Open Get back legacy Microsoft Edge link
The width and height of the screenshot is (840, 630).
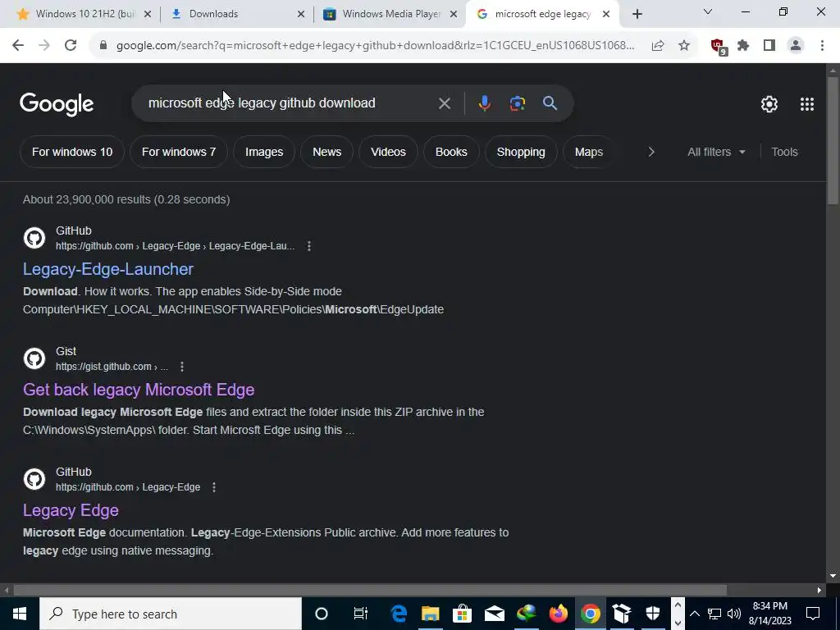click(139, 390)
